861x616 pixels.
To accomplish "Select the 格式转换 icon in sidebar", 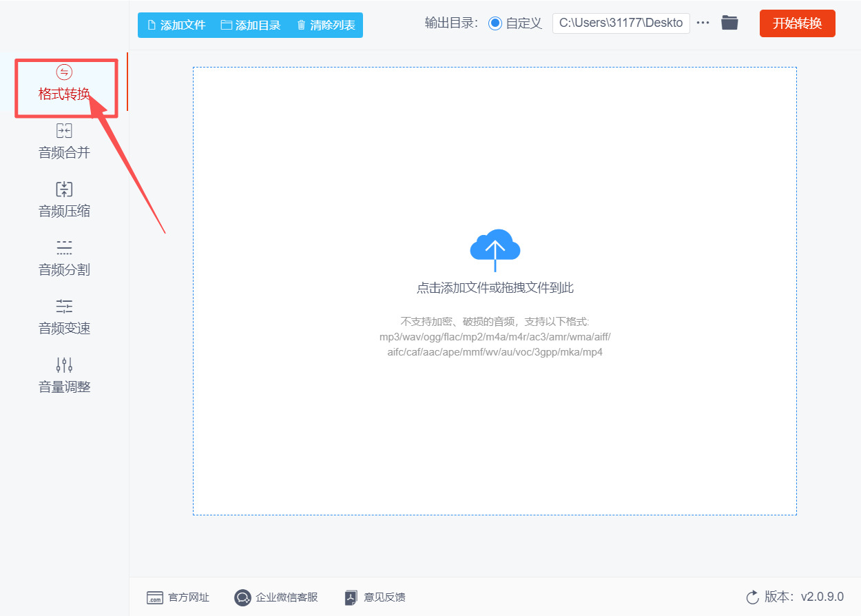I will (64, 72).
